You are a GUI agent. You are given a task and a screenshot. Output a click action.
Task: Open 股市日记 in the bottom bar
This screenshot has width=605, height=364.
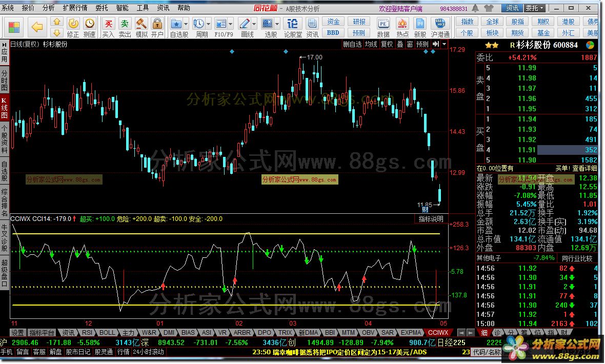(x=78, y=352)
